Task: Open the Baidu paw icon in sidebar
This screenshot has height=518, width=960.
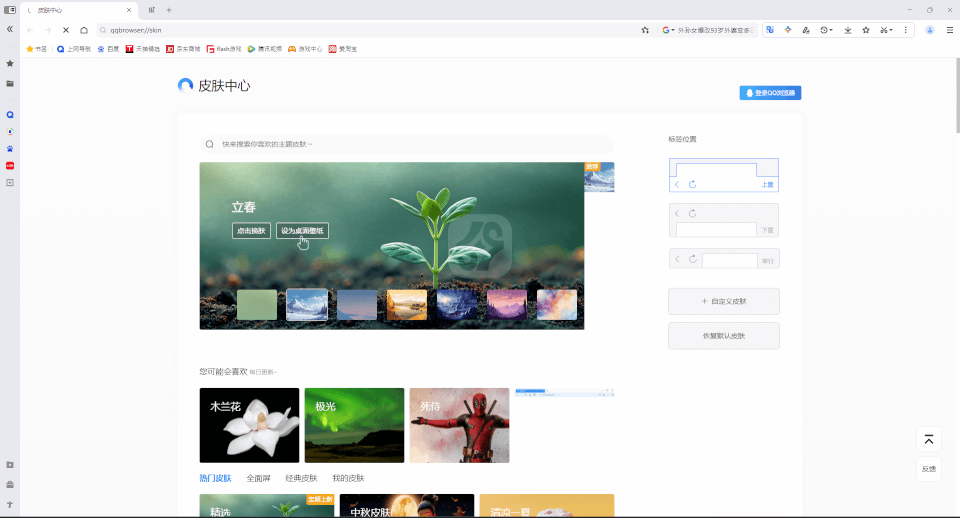Action: pos(10,149)
